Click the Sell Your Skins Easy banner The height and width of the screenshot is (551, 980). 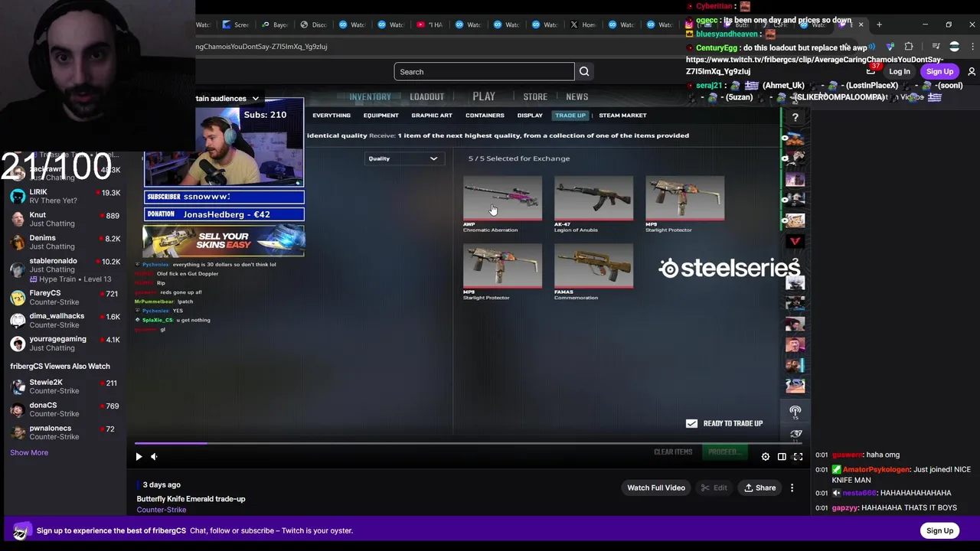pyautogui.click(x=224, y=241)
